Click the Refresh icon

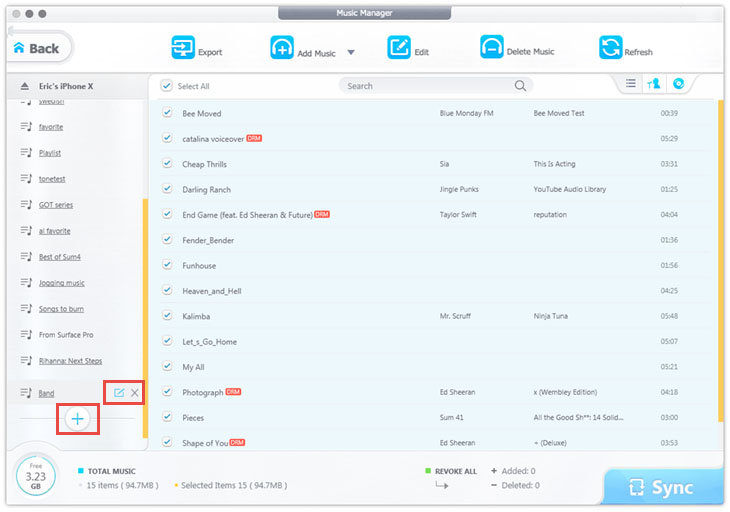610,47
